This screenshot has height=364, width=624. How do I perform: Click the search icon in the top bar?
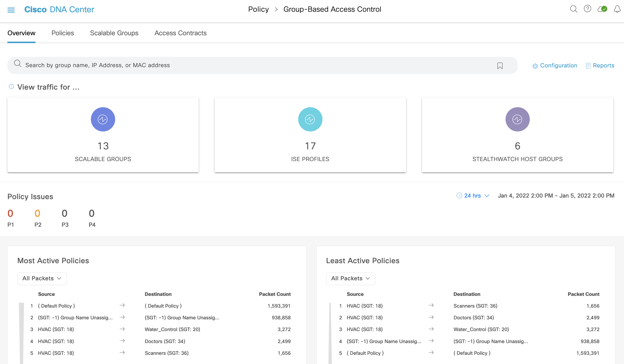(x=574, y=9)
